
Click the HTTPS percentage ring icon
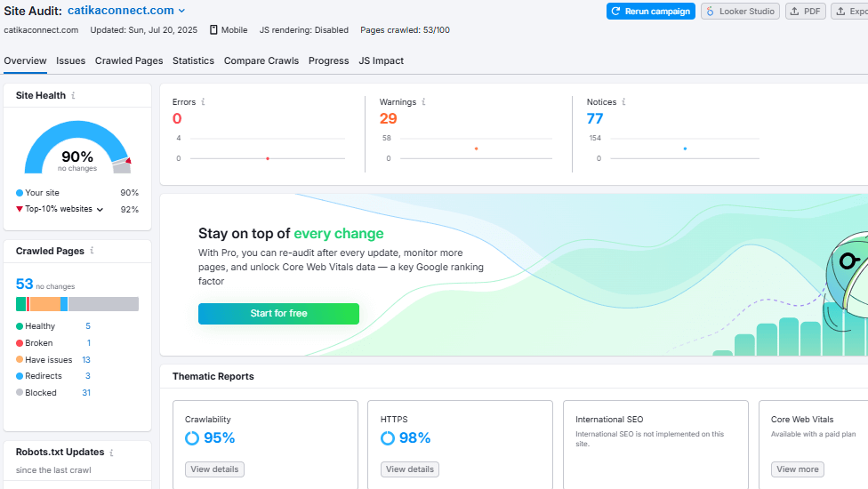[x=388, y=438]
